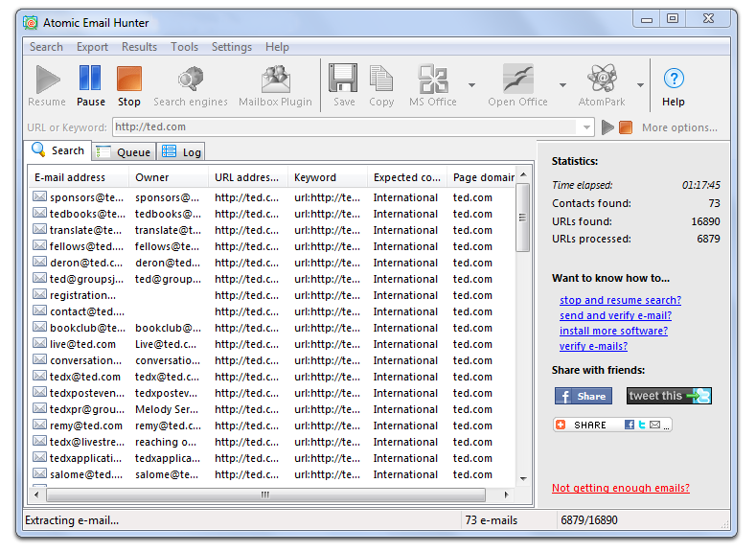
Task: Click the Atomic Email Hunter title bar icon
Action: [x=31, y=23]
